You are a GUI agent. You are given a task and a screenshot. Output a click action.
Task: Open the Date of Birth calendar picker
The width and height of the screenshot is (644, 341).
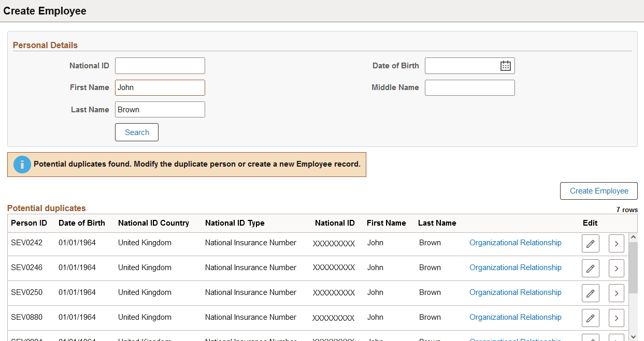click(x=505, y=65)
